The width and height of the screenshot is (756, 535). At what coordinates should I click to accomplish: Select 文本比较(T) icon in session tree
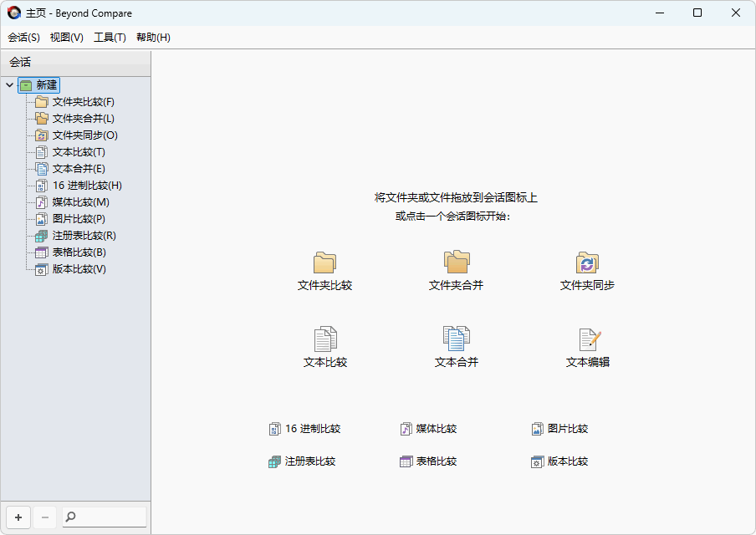point(42,152)
